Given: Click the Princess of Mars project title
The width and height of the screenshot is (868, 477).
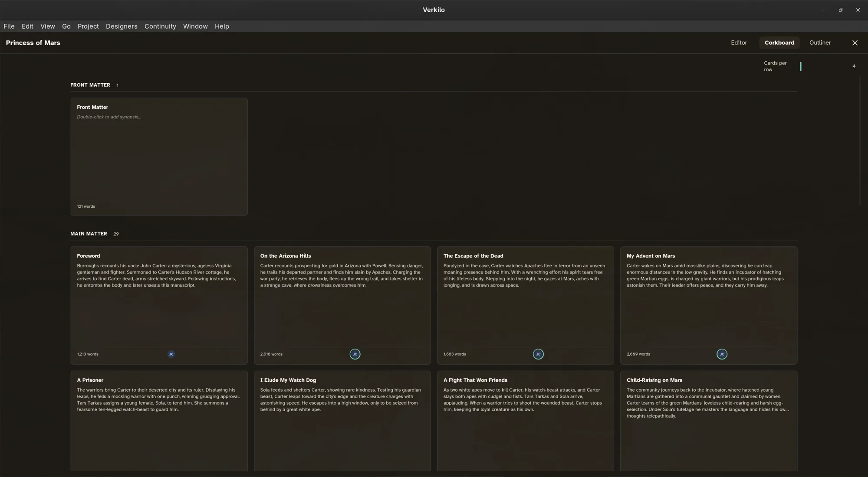Looking at the screenshot, I should click(x=33, y=42).
